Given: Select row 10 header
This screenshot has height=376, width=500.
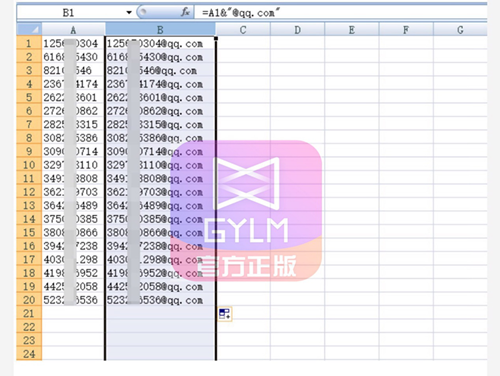Looking at the screenshot, I should [x=29, y=165].
